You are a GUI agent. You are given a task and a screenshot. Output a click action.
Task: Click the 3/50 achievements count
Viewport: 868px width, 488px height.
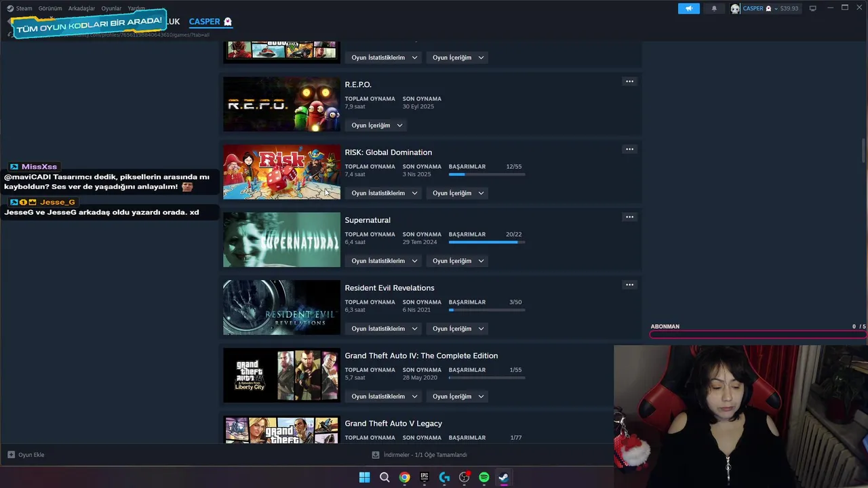tap(515, 302)
